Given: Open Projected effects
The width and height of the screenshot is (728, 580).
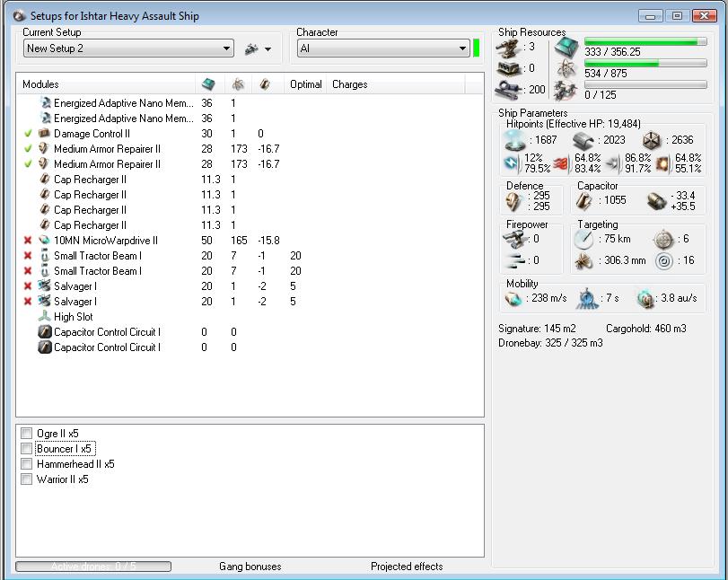Looking at the screenshot, I should pyautogui.click(x=407, y=567).
